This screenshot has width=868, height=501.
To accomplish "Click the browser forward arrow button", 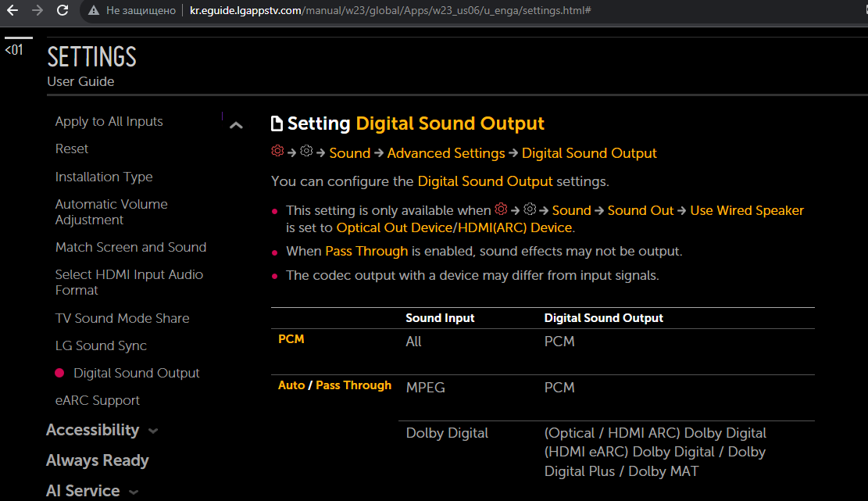I will [38, 11].
